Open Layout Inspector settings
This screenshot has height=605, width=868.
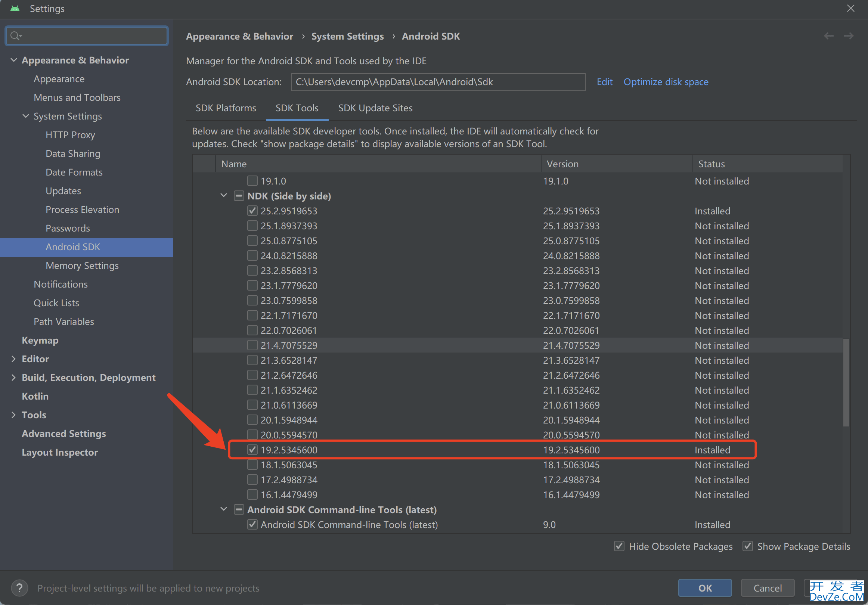[x=60, y=452]
